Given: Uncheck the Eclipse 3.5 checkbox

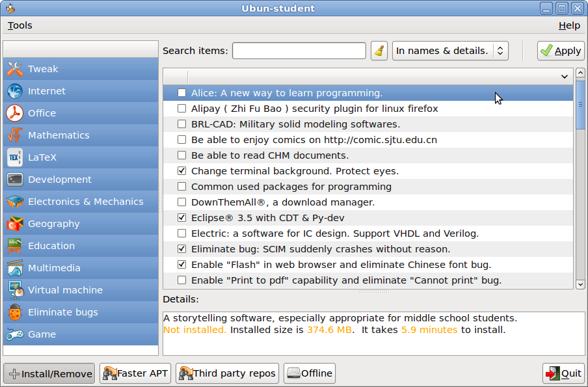Looking at the screenshot, I should pos(181,218).
